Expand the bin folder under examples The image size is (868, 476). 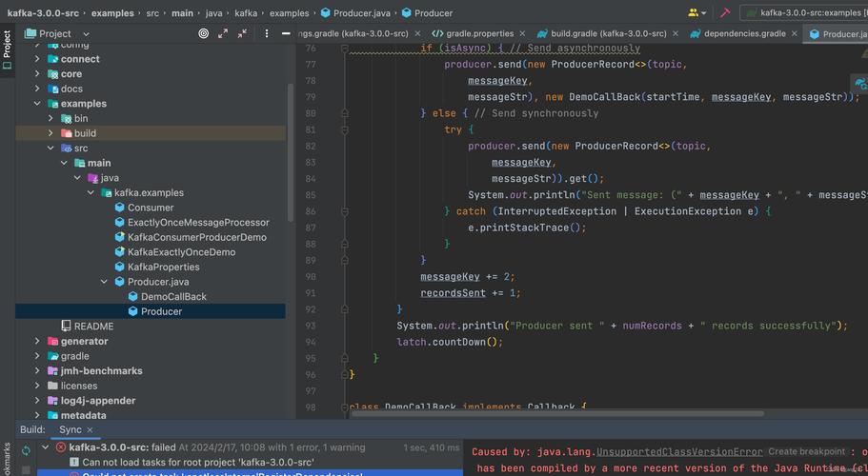50,118
